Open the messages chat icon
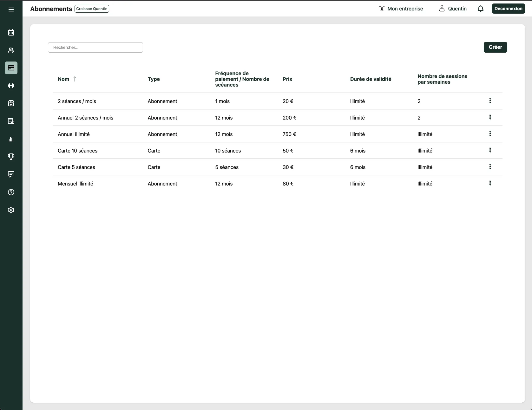Viewport: 532px width, 410px height. pos(11,174)
